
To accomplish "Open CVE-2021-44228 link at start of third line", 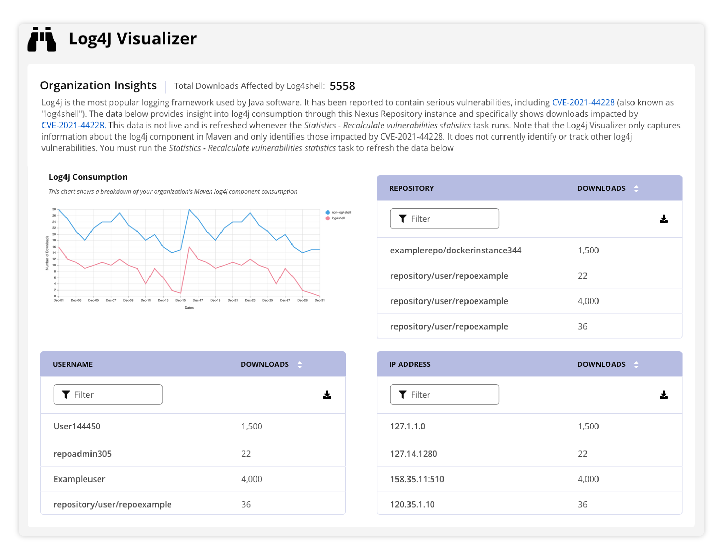I will click(73, 125).
